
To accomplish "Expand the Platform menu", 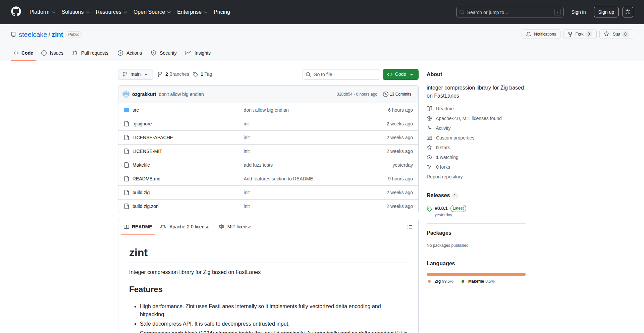I will tap(42, 12).
